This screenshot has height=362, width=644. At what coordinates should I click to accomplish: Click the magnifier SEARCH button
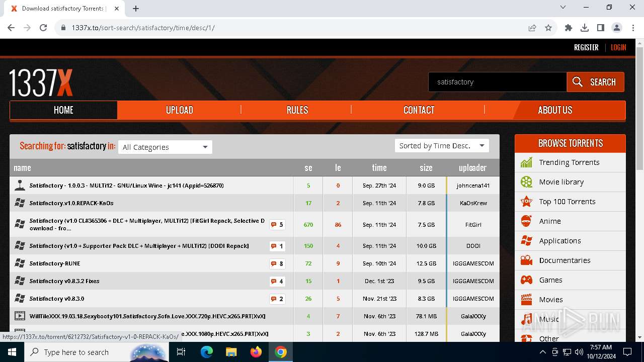point(595,82)
